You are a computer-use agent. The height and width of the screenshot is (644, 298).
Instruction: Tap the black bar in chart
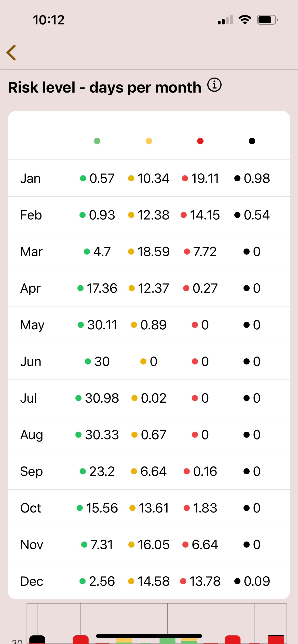tap(37, 640)
